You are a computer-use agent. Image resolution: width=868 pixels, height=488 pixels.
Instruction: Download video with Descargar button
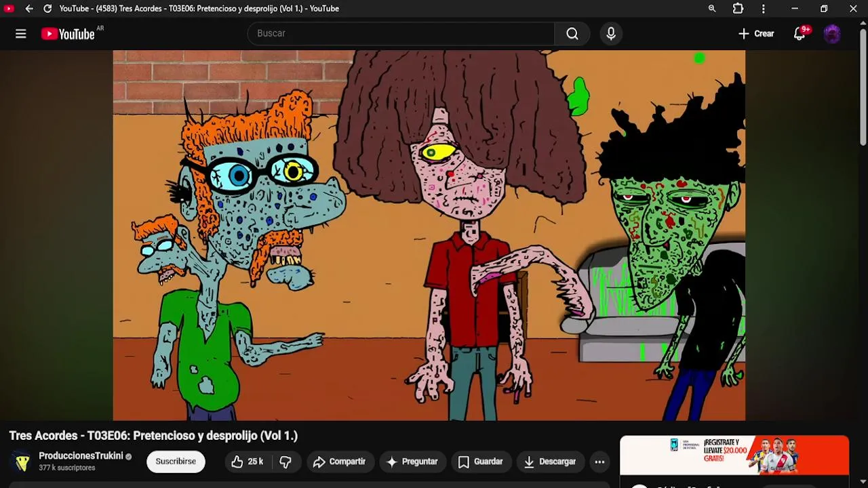point(550,462)
